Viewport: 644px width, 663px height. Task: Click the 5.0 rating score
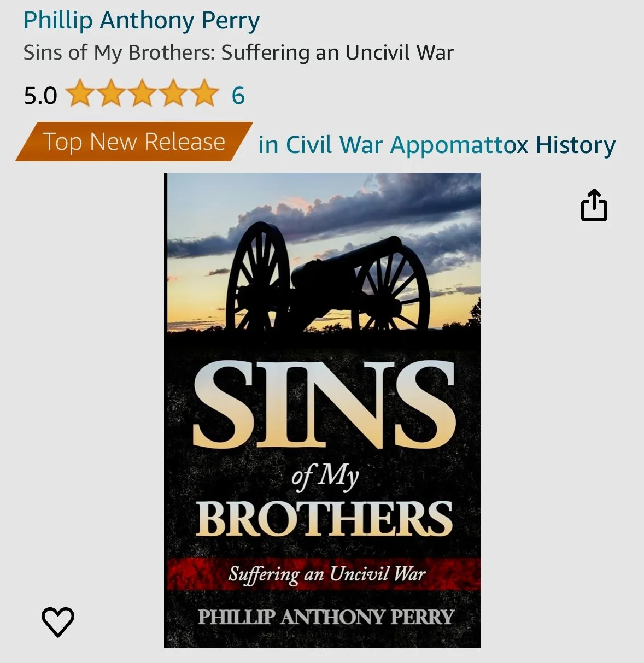tap(40, 96)
